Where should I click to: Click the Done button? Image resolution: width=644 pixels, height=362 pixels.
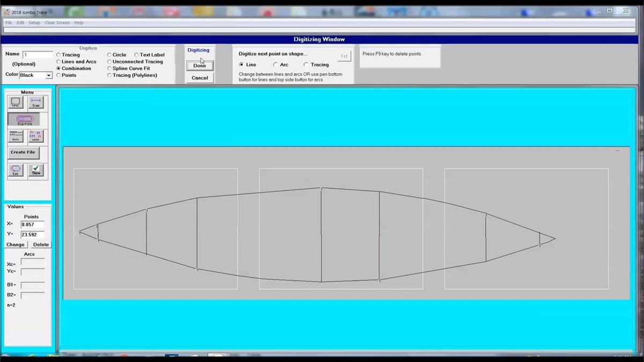[x=200, y=66]
